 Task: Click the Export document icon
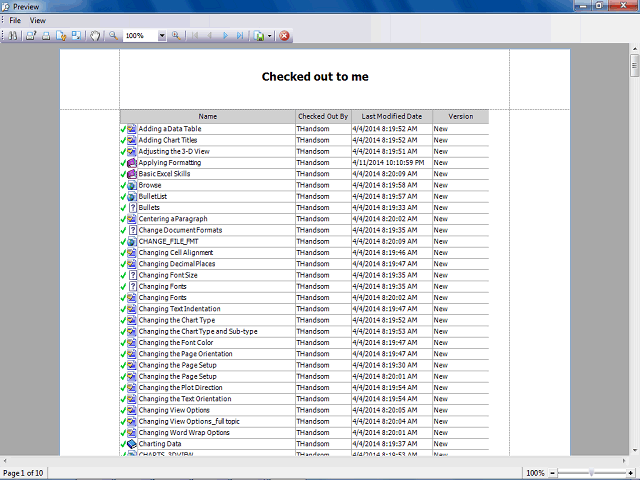[x=259, y=36]
